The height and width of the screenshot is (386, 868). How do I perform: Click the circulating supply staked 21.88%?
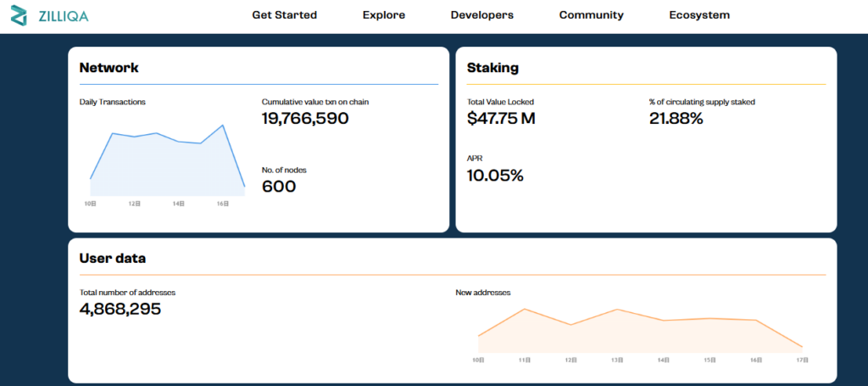click(x=676, y=119)
